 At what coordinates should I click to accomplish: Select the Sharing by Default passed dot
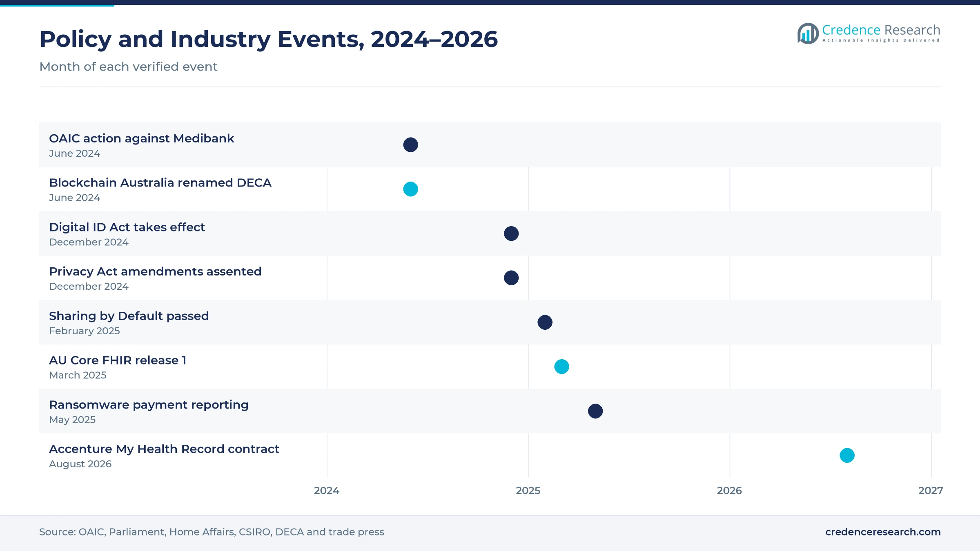click(x=545, y=322)
